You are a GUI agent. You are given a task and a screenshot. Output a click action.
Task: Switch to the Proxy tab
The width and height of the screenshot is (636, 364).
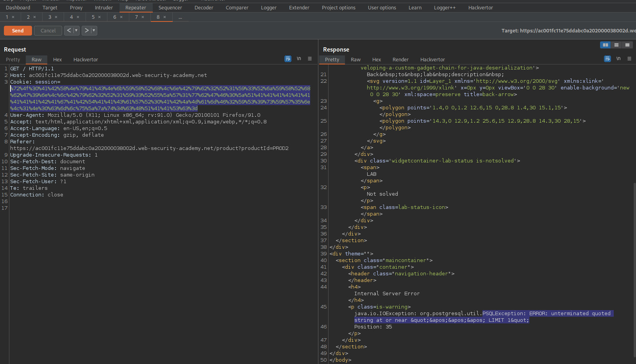(76, 7)
